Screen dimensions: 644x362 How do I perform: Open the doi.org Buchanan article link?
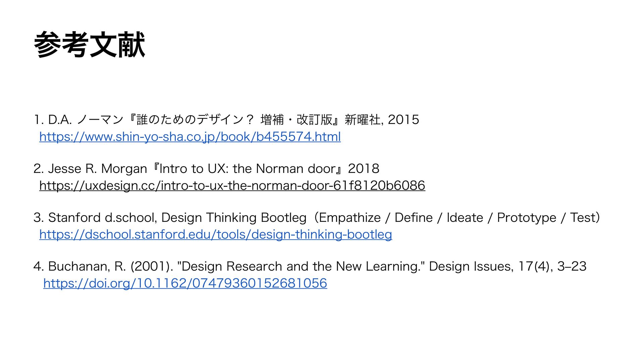(185, 284)
